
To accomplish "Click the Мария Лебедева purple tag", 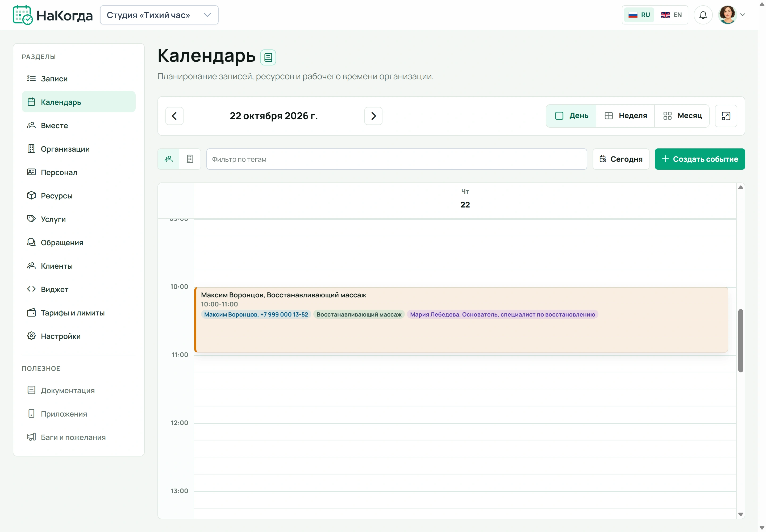I will click(x=502, y=314).
